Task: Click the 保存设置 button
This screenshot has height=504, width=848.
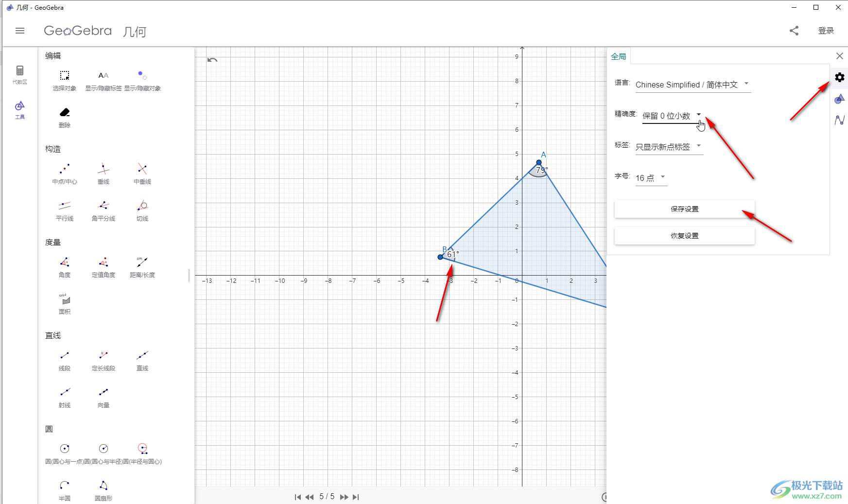Action: click(684, 209)
